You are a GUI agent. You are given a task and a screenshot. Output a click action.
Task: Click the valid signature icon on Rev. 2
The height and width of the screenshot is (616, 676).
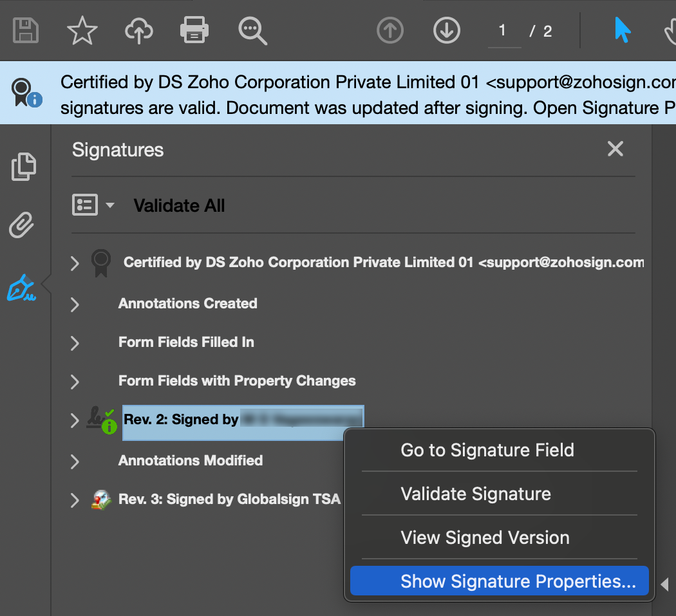pyautogui.click(x=102, y=420)
